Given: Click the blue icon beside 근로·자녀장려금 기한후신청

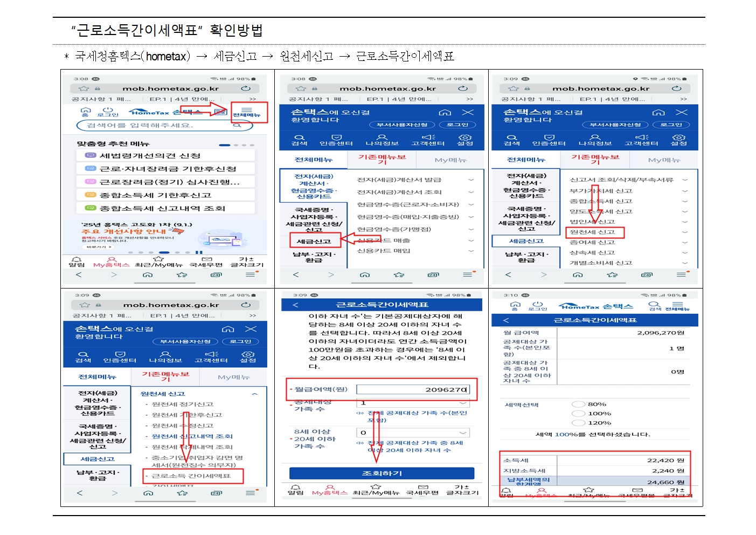Looking at the screenshot, I should 91,169.
